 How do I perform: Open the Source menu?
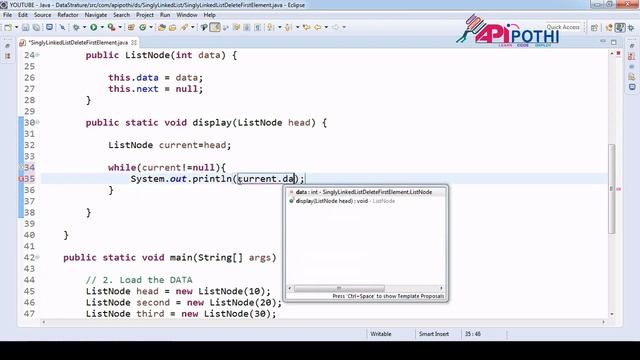(42, 15)
